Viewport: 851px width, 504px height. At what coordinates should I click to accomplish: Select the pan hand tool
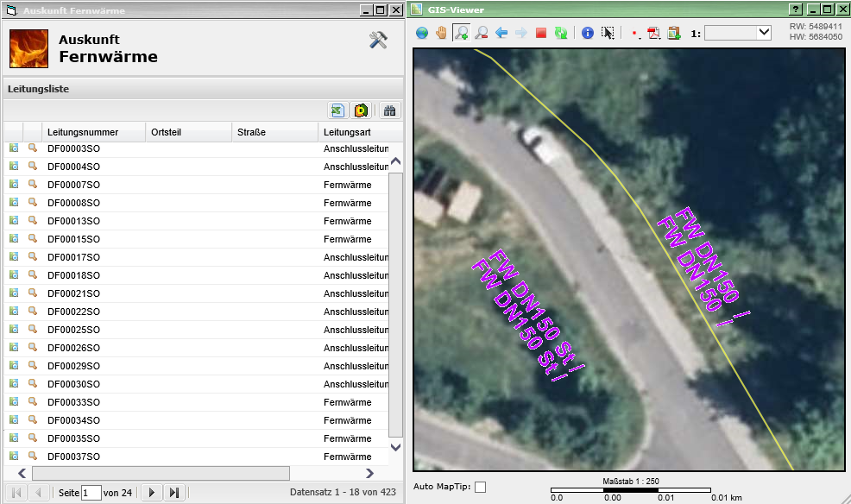pyautogui.click(x=442, y=33)
